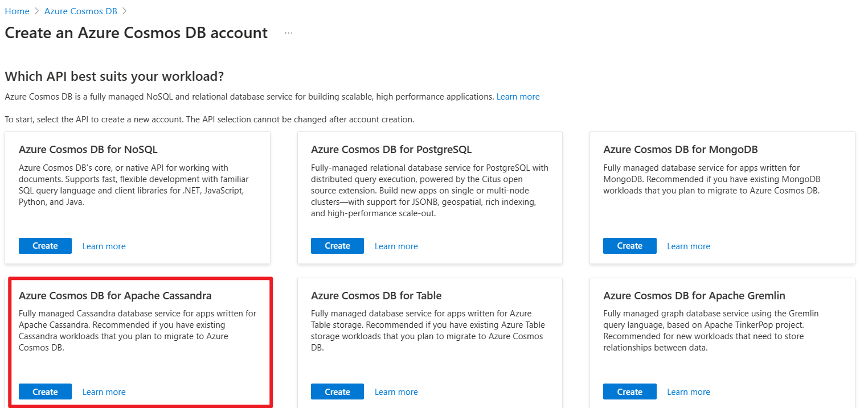Screen dimensions: 868x408
Task: Create Azure Cosmos DB for PostgreSQL account
Action: tap(337, 246)
